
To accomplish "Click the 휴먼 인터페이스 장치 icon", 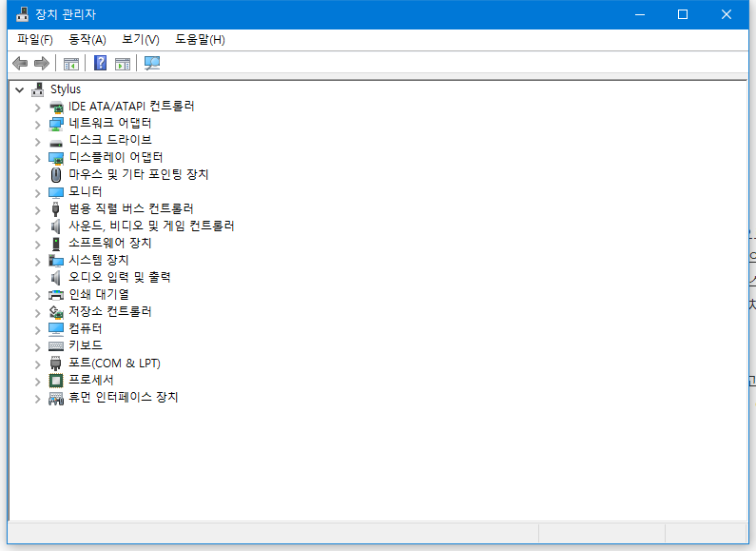I will coord(56,398).
